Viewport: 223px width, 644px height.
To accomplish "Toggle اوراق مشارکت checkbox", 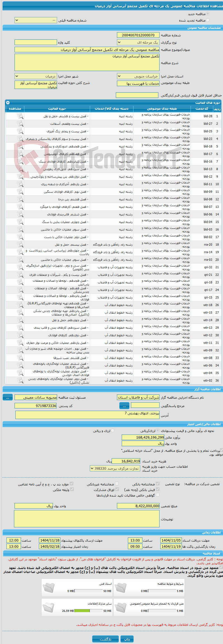I will pyautogui.click(x=117, y=489).
